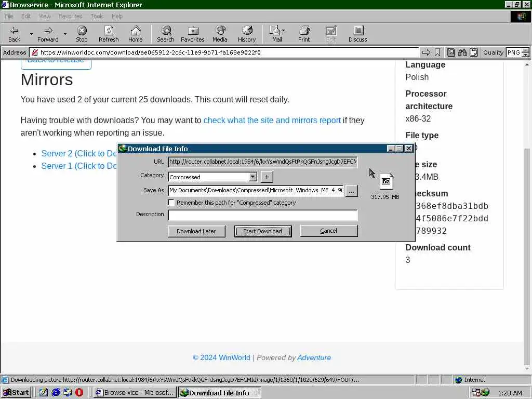The image size is (532, 399).
Task: Open the Mail button dropdown arrow
Action: (283, 31)
